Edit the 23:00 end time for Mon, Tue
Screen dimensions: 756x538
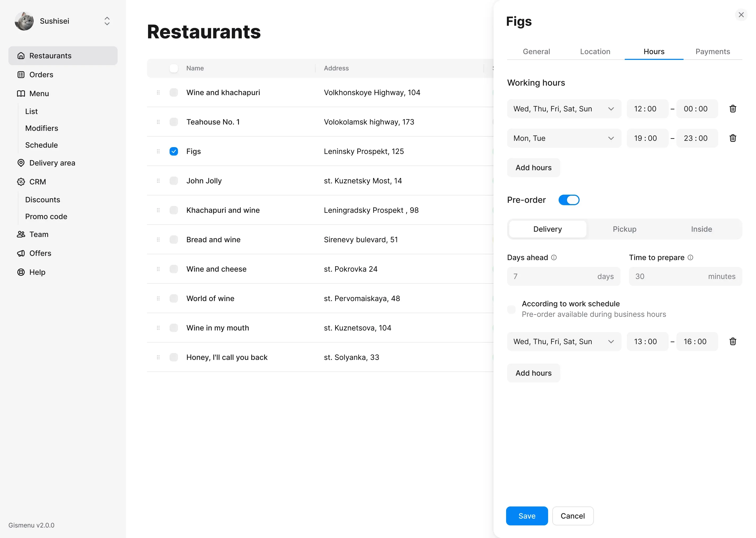pyautogui.click(x=697, y=138)
